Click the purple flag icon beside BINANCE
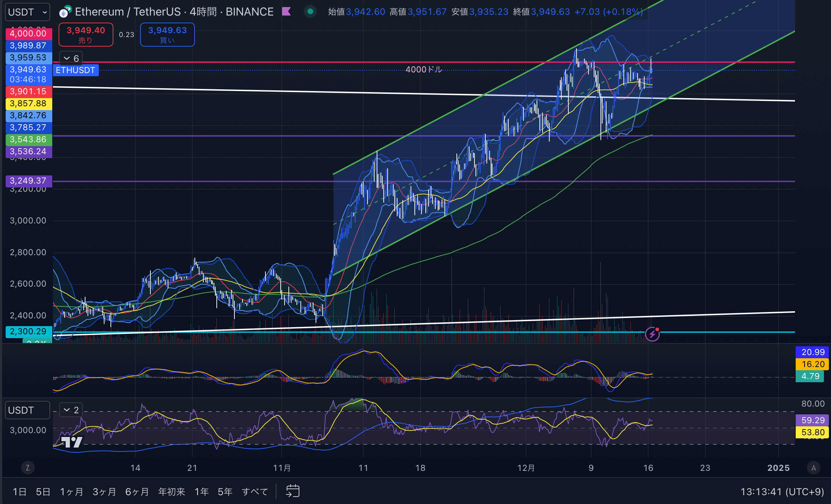 [286, 12]
